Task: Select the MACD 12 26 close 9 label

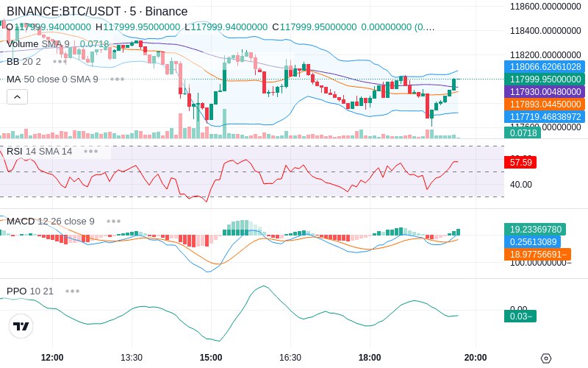Action: click(50, 222)
